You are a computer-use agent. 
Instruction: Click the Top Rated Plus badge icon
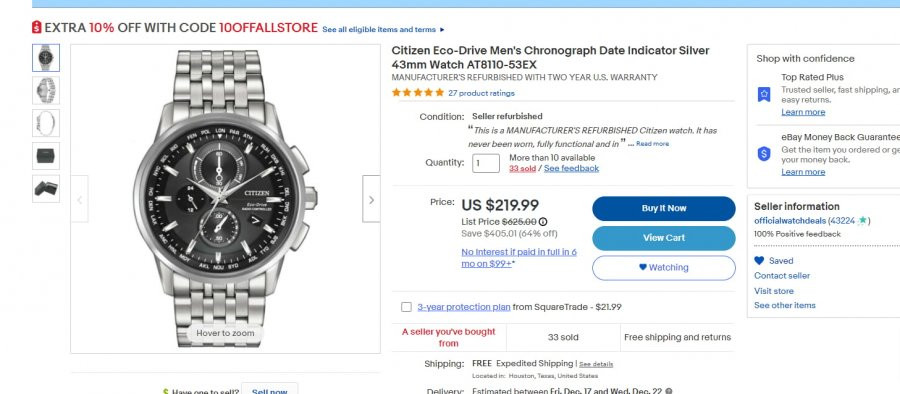pos(763,94)
